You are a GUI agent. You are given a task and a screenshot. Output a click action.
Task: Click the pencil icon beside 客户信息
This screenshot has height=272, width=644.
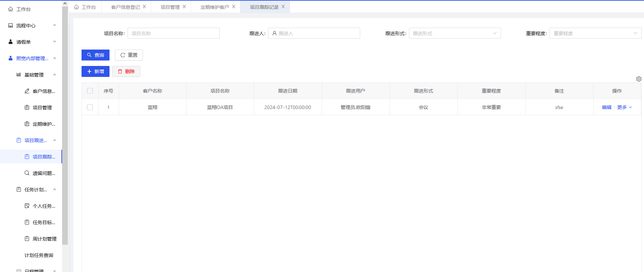(27, 91)
